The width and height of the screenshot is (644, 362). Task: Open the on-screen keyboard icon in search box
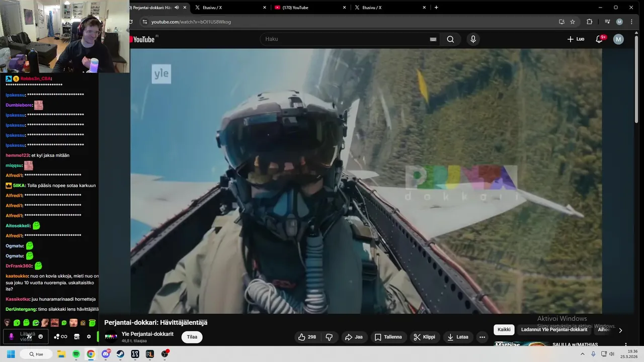click(x=433, y=39)
